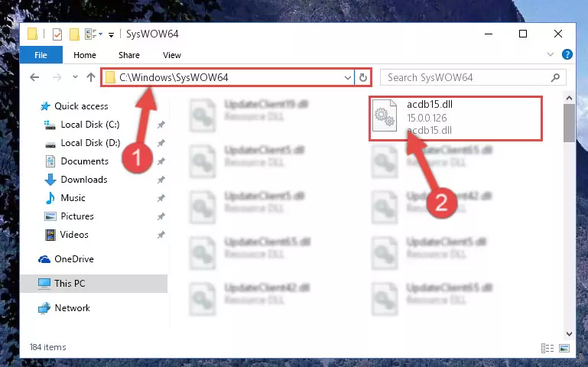Go back with the left arrow
The height and width of the screenshot is (367, 588).
point(34,77)
